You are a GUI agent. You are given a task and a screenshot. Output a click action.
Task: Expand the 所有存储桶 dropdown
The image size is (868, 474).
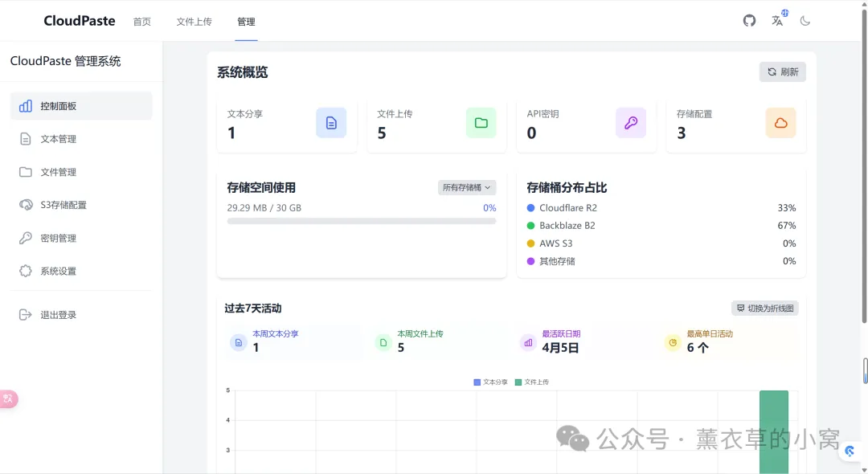pyautogui.click(x=467, y=187)
